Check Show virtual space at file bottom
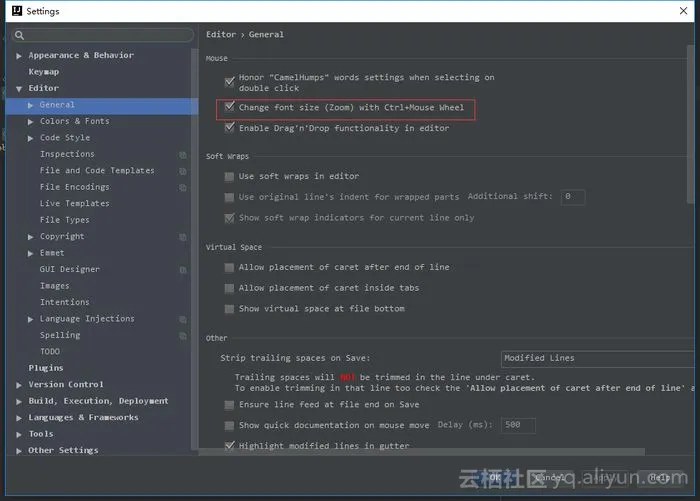Viewport: 700px width, 501px height. click(x=229, y=309)
